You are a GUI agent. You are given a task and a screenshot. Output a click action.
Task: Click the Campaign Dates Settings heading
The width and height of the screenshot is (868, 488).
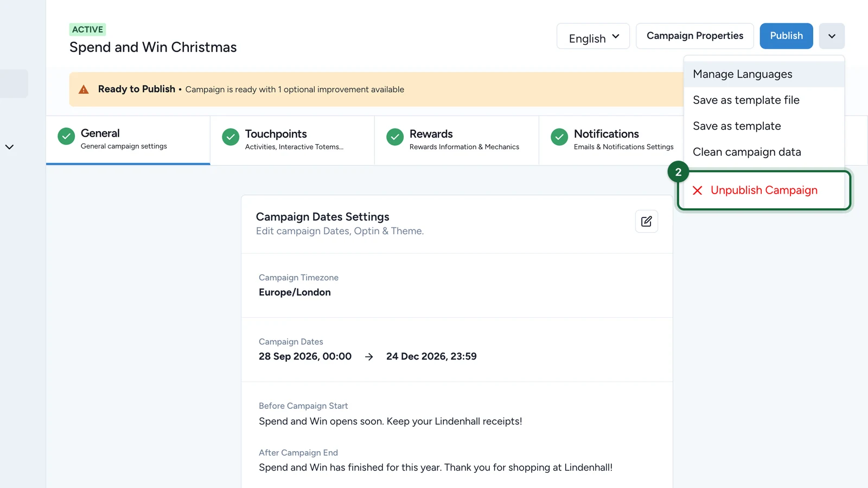322,217
